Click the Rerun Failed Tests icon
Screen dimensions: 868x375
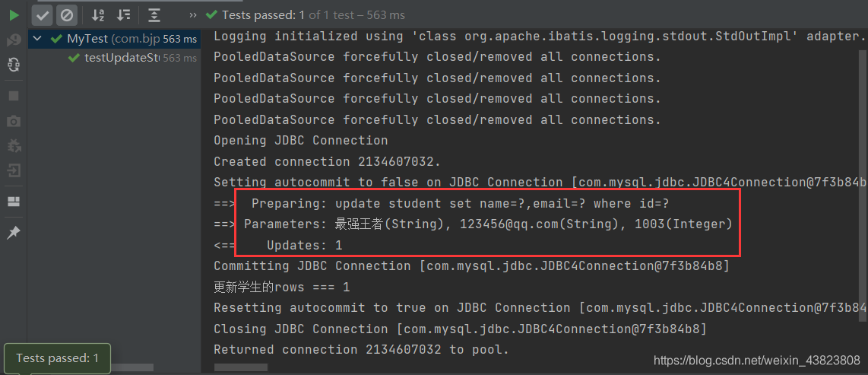click(14, 40)
